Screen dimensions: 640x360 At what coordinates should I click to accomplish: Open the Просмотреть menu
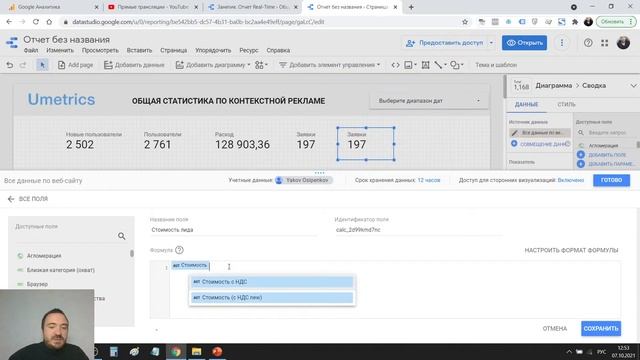[x=100, y=50]
